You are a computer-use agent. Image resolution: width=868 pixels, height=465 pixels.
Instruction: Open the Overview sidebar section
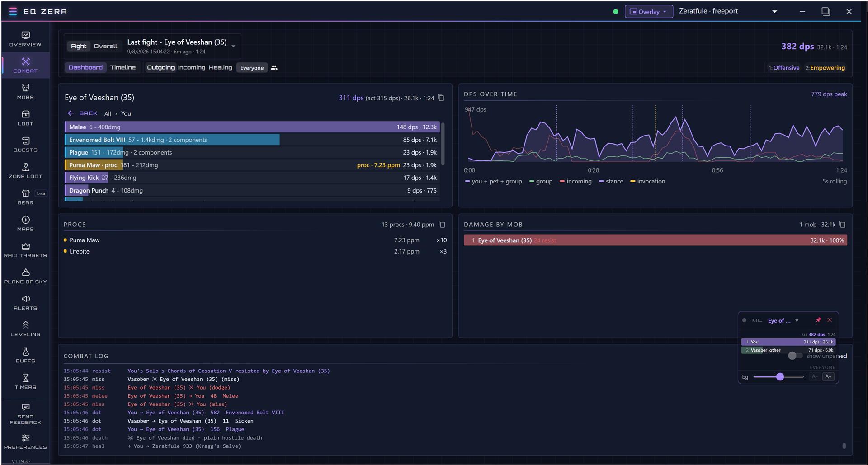(25, 39)
